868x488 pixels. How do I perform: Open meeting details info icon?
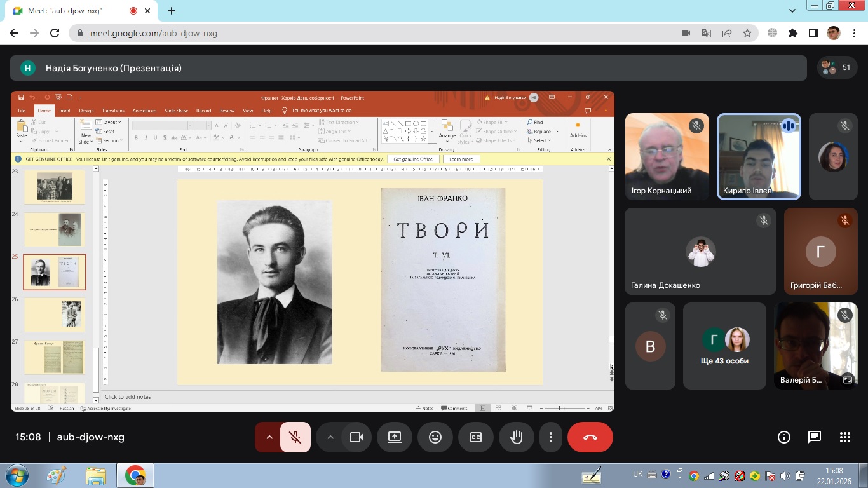coord(784,437)
